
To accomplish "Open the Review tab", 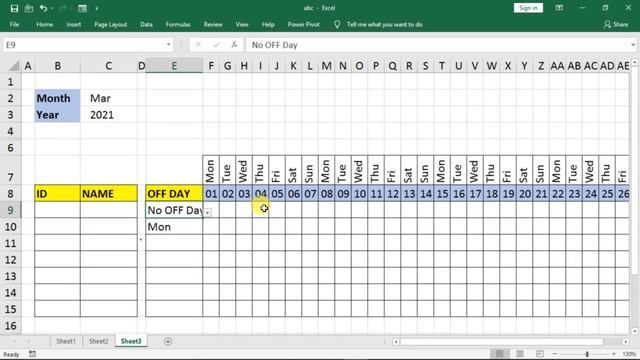I will pyautogui.click(x=213, y=24).
